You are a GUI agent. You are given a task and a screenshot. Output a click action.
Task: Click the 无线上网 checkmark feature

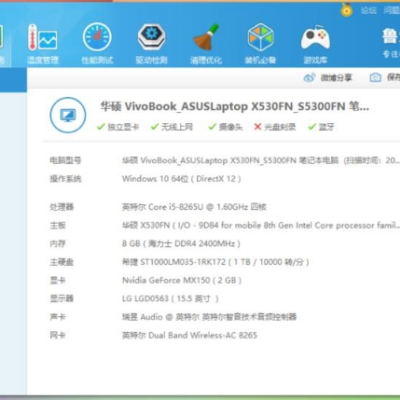point(172,127)
